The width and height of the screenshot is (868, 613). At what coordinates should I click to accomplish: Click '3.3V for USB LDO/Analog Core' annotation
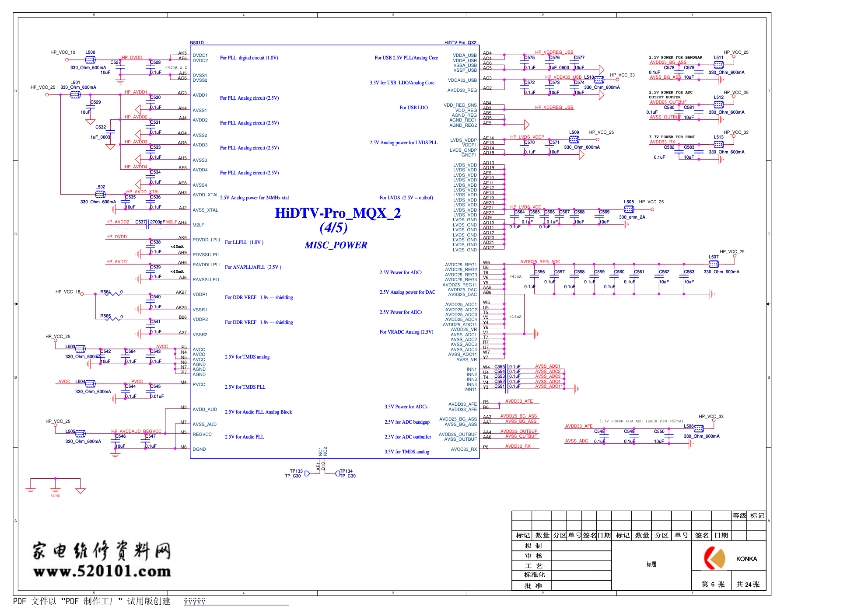coord(402,83)
